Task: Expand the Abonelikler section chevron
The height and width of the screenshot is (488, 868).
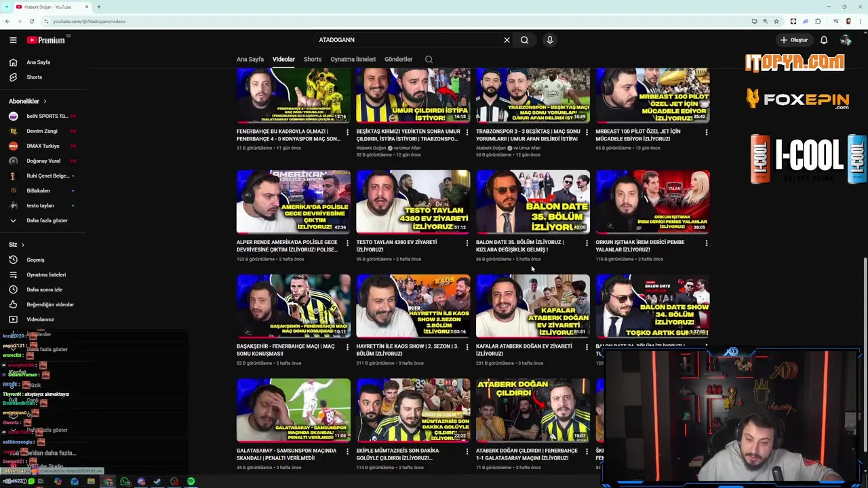Action: [45, 101]
